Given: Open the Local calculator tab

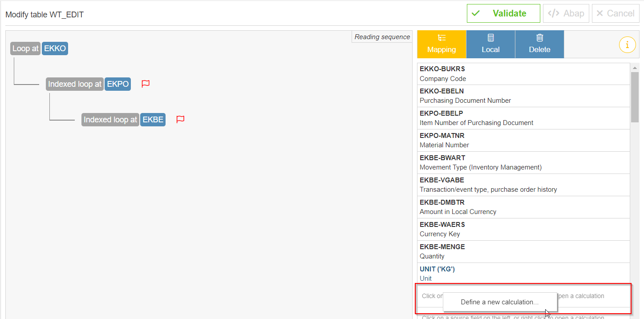Looking at the screenshot, I should (490, 44).
